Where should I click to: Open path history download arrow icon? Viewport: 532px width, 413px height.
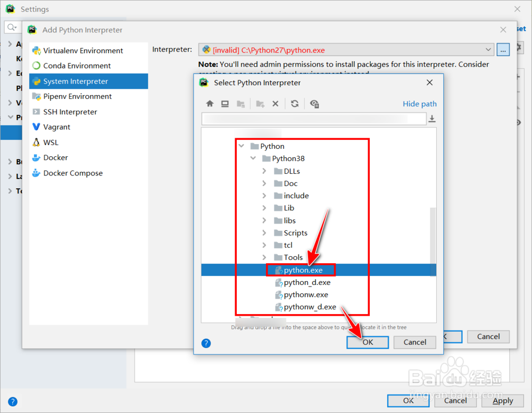click(432, 119)
